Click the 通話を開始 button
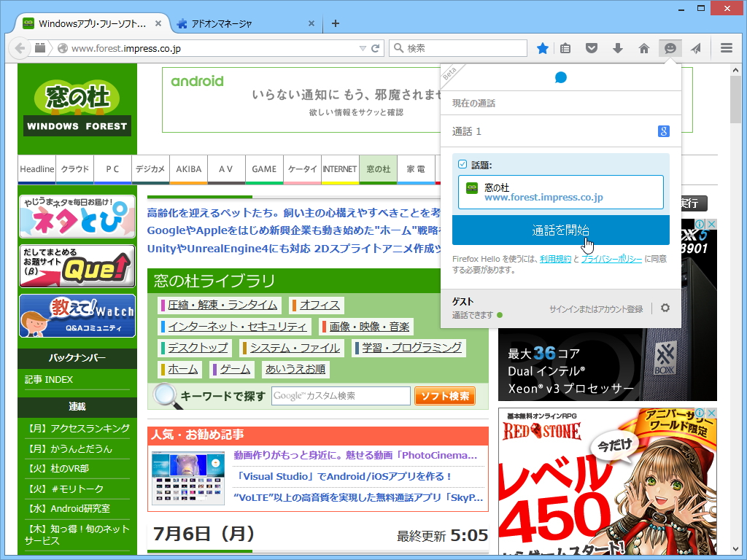This screenshot has width=747, height=560. (560, 230)
